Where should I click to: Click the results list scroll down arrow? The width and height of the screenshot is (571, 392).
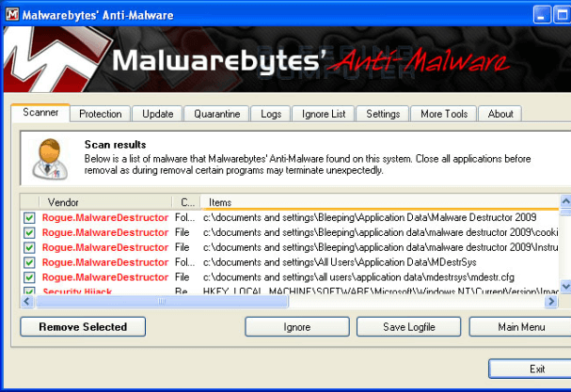point(565,287)
